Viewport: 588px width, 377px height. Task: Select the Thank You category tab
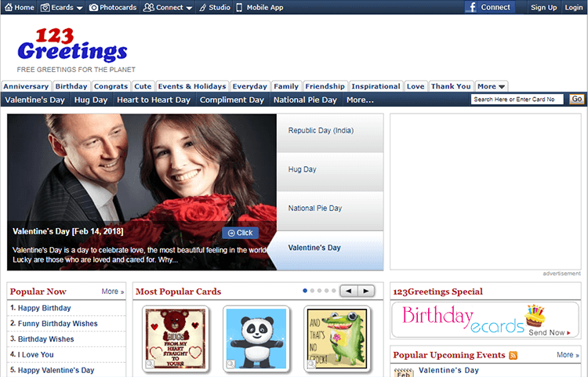451,86
